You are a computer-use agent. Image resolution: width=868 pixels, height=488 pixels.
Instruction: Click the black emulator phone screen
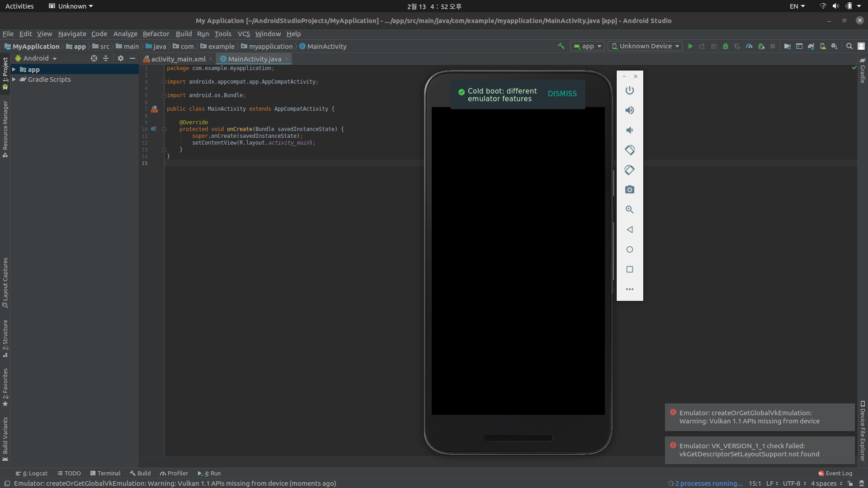pos(518,261)
